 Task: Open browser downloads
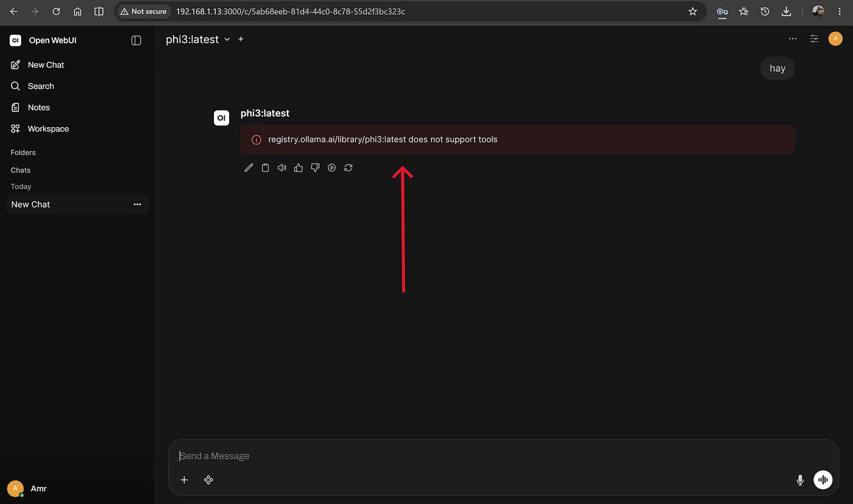pyautogui.click(x=787, y=12)
